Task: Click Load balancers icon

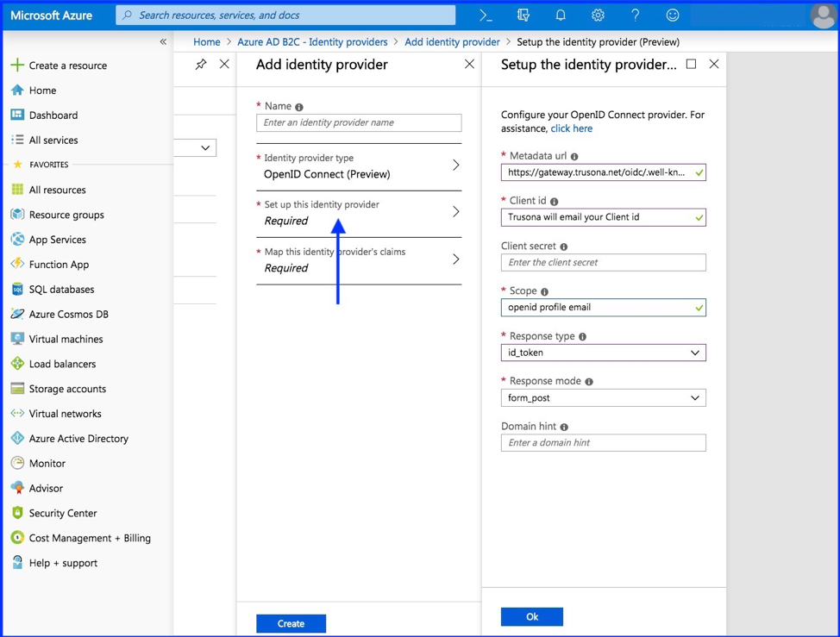Action: pos(17,364)
